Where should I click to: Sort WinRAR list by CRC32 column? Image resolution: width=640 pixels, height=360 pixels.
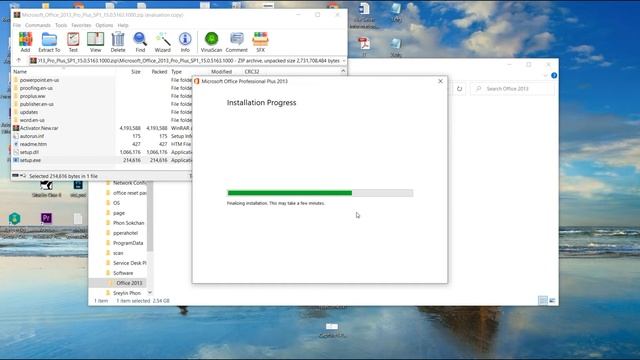tap(252, 71)
